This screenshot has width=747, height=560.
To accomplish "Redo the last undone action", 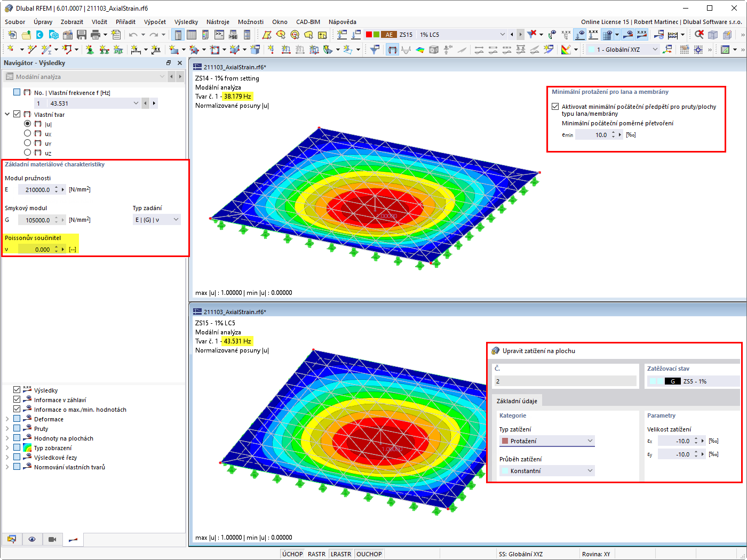I will point(154,35).
